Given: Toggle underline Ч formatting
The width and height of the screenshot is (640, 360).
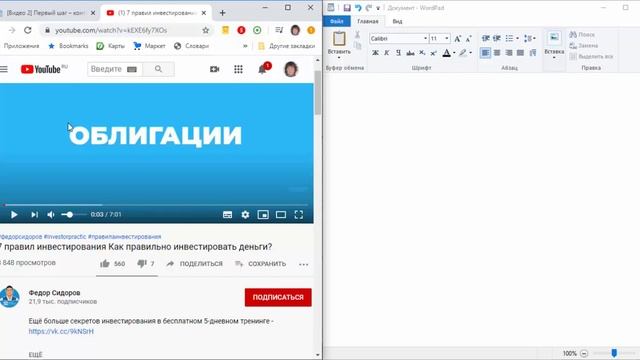Looking at the screenshot, I should pyautogui.click(x=398, y=53).
